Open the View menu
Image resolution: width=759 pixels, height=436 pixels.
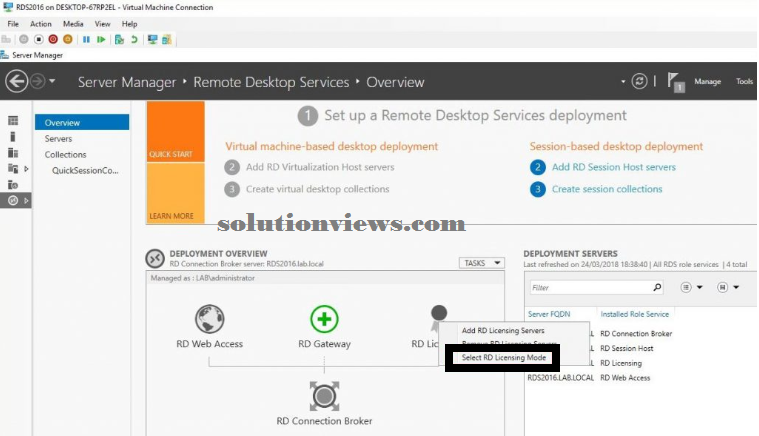point(103,24)
